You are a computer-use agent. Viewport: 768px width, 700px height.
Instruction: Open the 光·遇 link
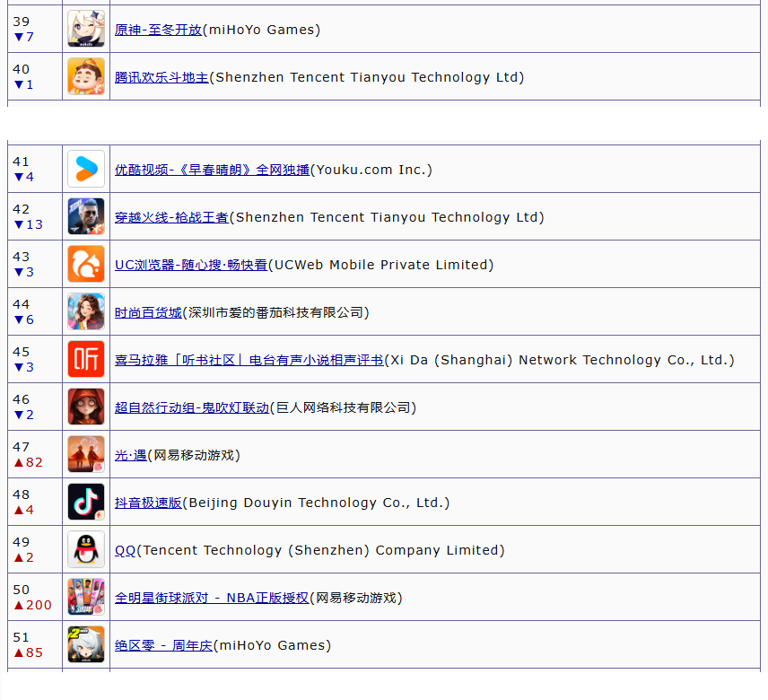[x=131, y=455]
